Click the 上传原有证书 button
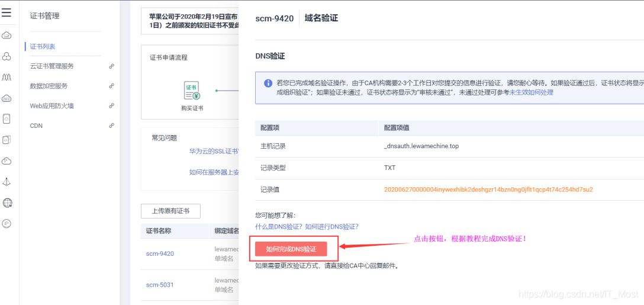Image resolution: width=644 pixels, height=305 pixels. 170,211
